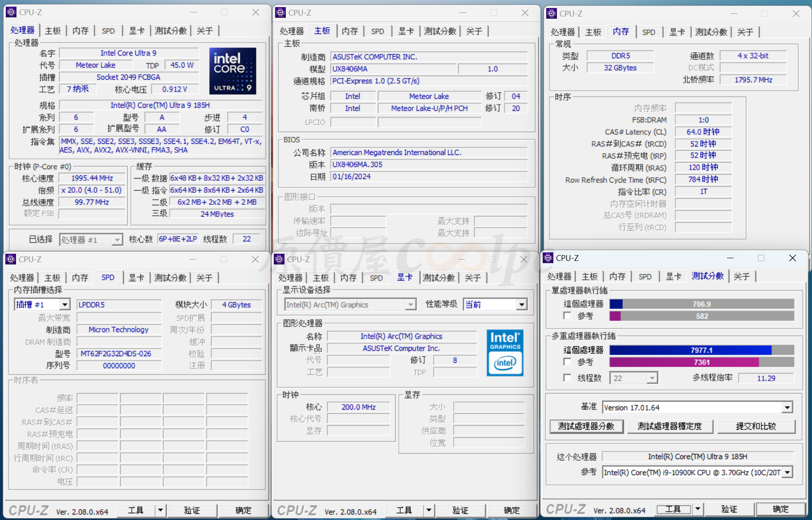This screenshot has width=812, height=520.
Task: Click CPU-Z title icon in benchmark window
Action: tap(548, 258)
